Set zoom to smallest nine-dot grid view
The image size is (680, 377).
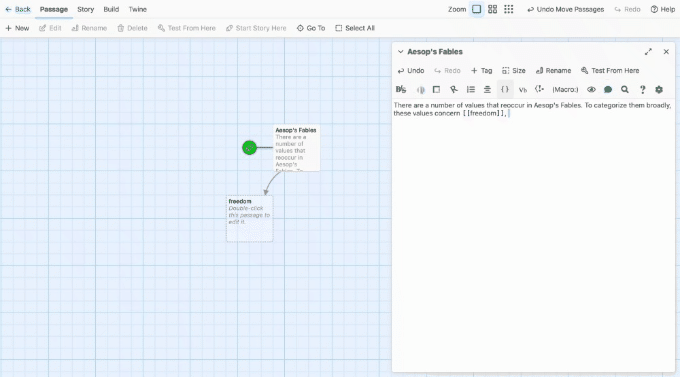pyautogui.click(x=508, y=9)
